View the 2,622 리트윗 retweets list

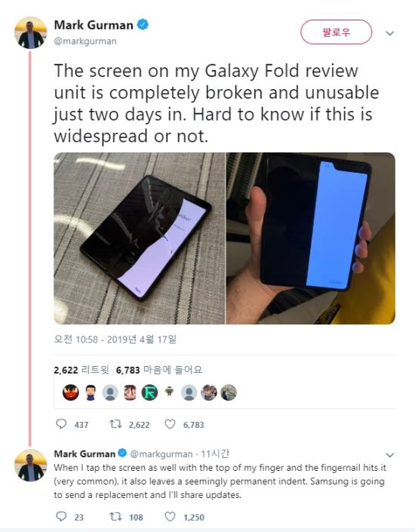81,370
